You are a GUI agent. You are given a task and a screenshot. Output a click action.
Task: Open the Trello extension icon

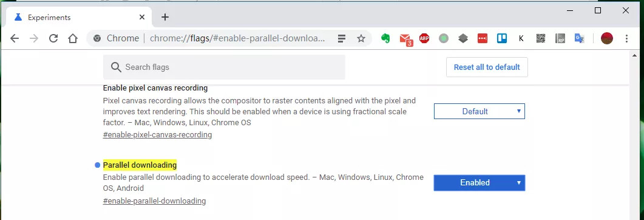pyautogui.click(x=502, y=38)
